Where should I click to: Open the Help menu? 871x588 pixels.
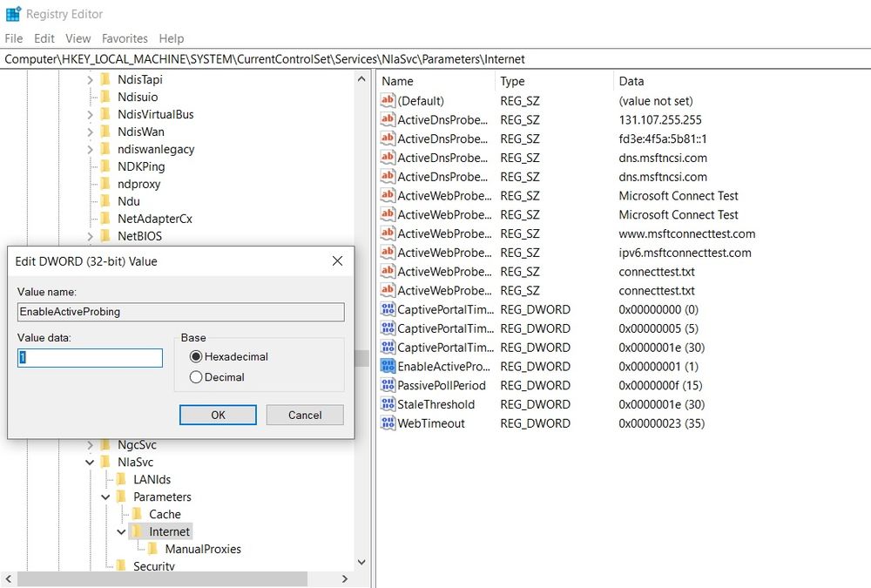171,38
